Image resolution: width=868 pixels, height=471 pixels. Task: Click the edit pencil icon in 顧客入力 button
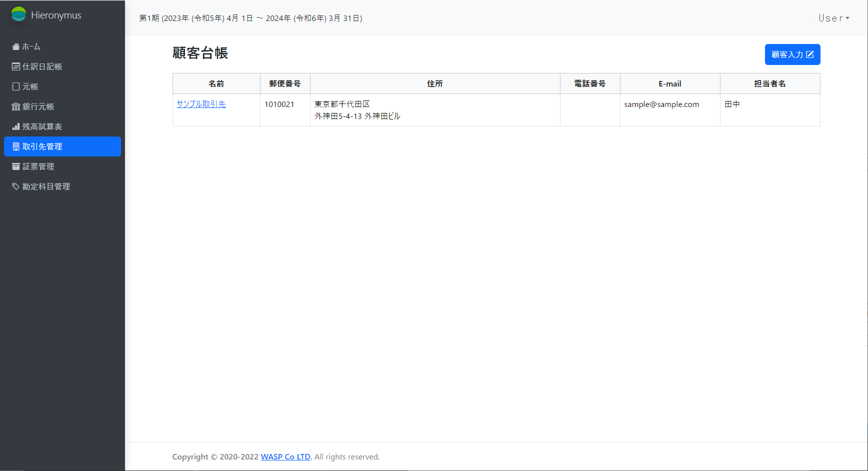pos(810,54)
